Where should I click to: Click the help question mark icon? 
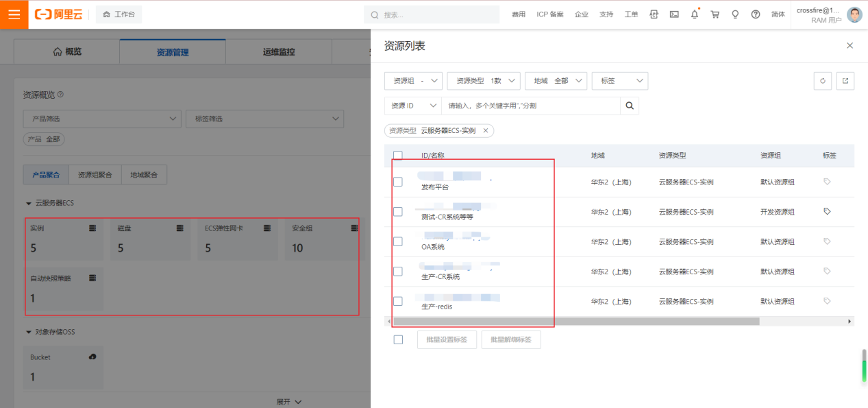tap(756, 14)
